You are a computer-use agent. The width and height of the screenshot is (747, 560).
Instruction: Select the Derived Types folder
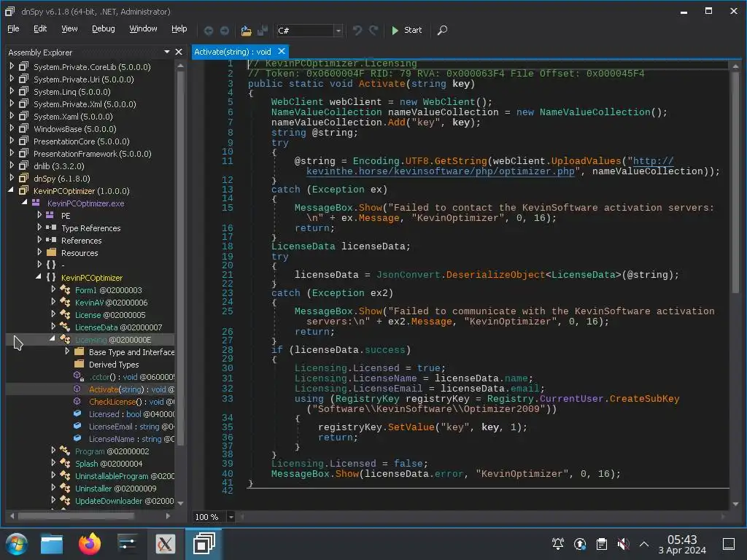(x=113, y=365)
